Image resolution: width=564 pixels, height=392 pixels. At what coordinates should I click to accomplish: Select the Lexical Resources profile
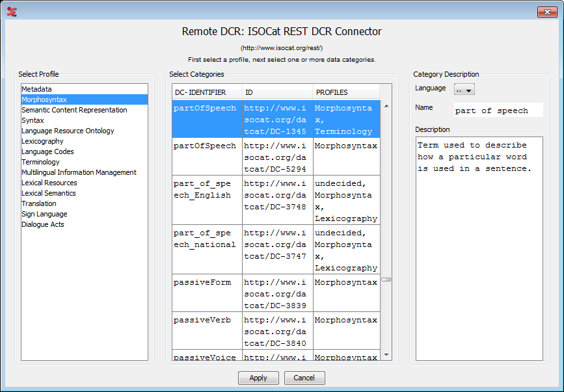84,183
